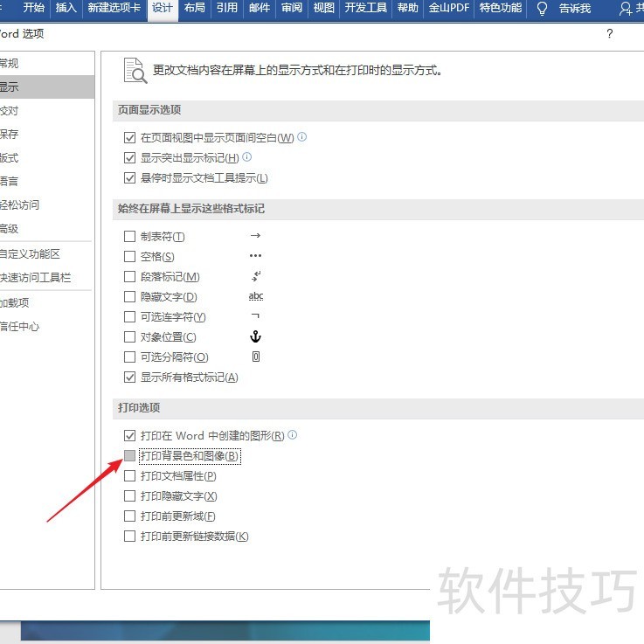This screenshot has width=644, height=644.
Task: Select 自定义功能区 in options sidebar
Action: pyautogui.click(x=31, y=254)
